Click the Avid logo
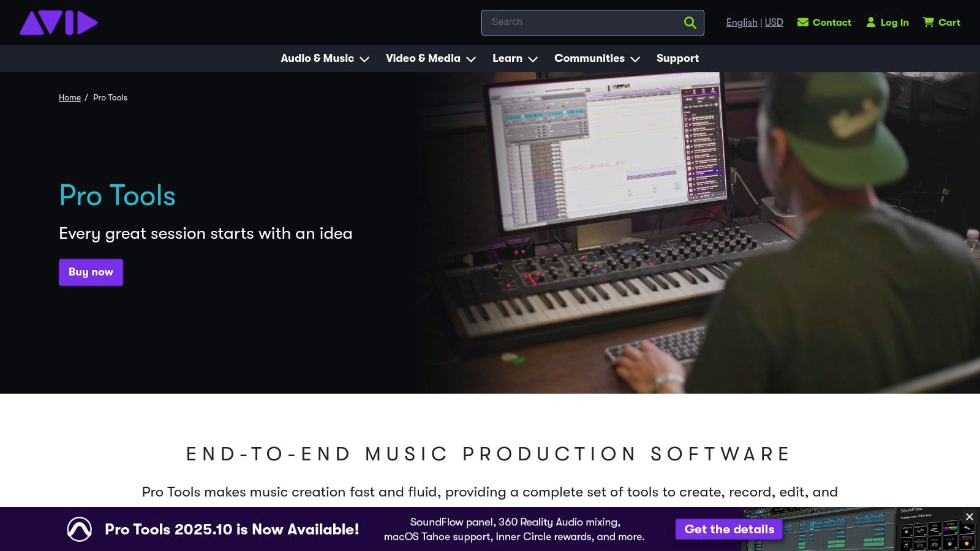The image size is (980, 551). point(58,23)
